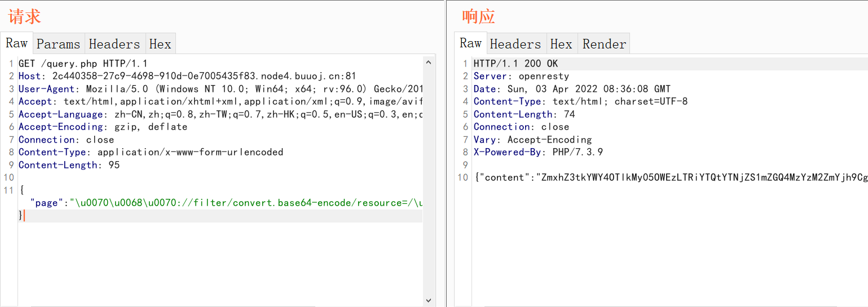This screenshot has height=307, width=868.
Task: Select the response Raw tab
Action: click(x=470, y=43)
